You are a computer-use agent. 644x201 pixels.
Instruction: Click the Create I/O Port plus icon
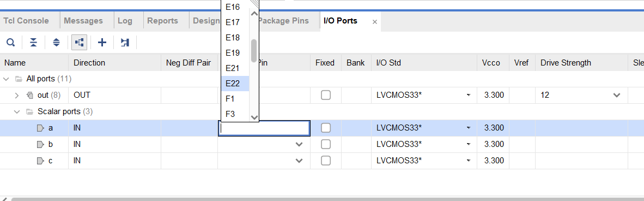tap(102, 43)
